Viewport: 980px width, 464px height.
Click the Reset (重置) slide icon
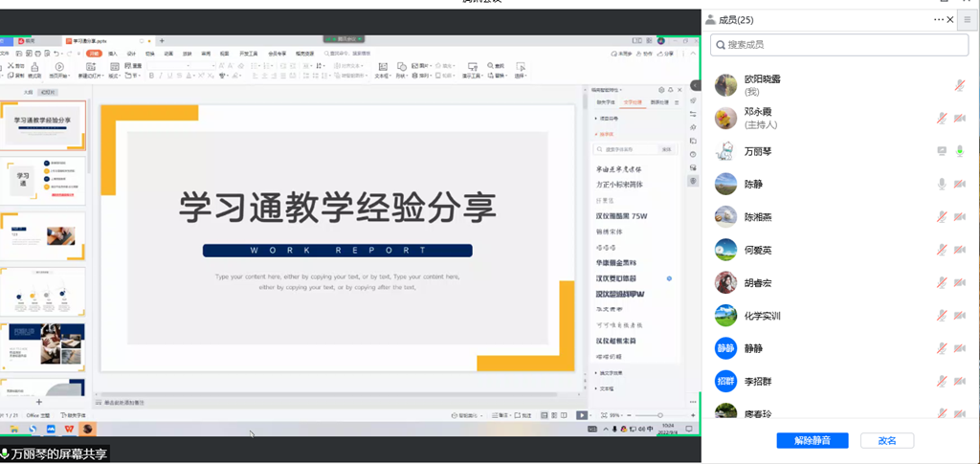pos(128,66)
